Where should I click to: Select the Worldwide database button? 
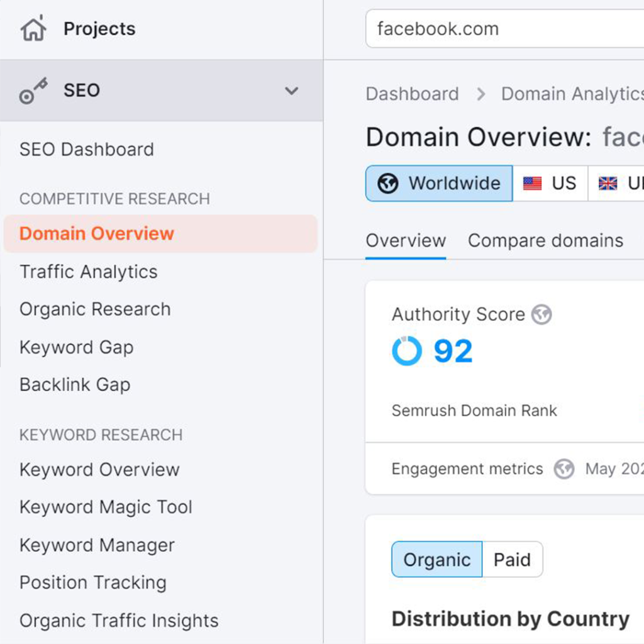pyautogui.click(x=439, y=184)
